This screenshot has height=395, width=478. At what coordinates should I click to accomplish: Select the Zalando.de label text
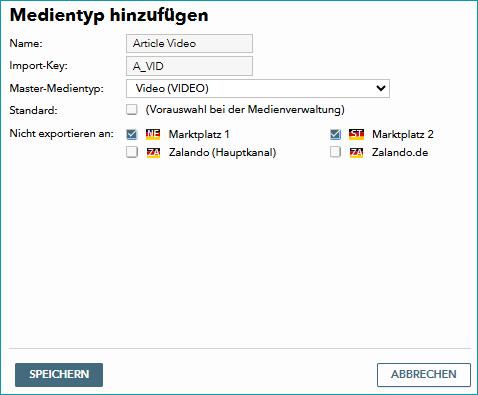tap(400, 153)
